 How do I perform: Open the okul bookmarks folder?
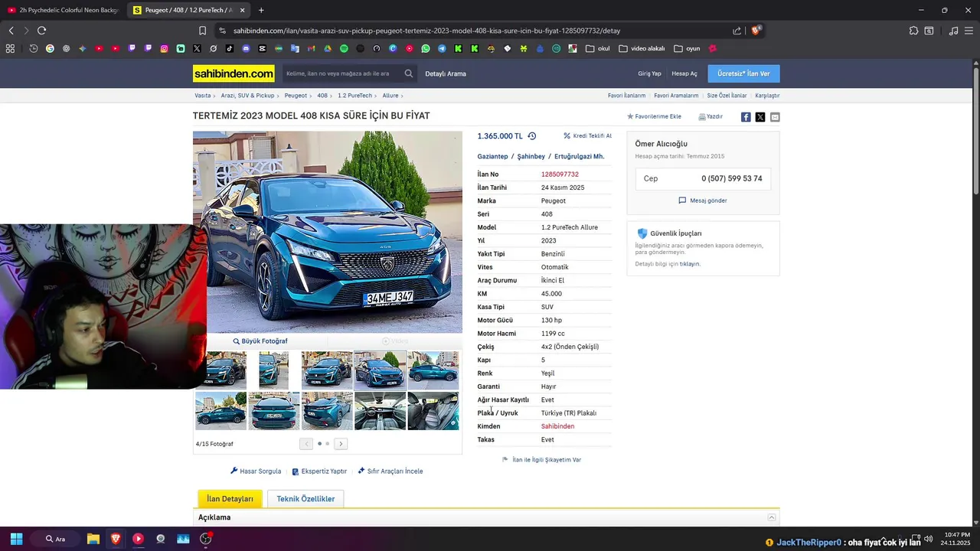pos(598,48)
